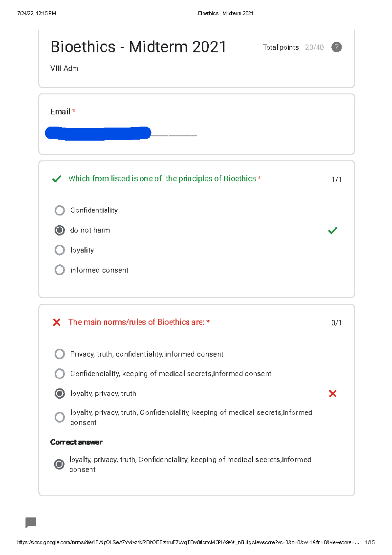Choose the informed consent radio option
This screenshot has height=555, width=392.
tap(59, 270)
